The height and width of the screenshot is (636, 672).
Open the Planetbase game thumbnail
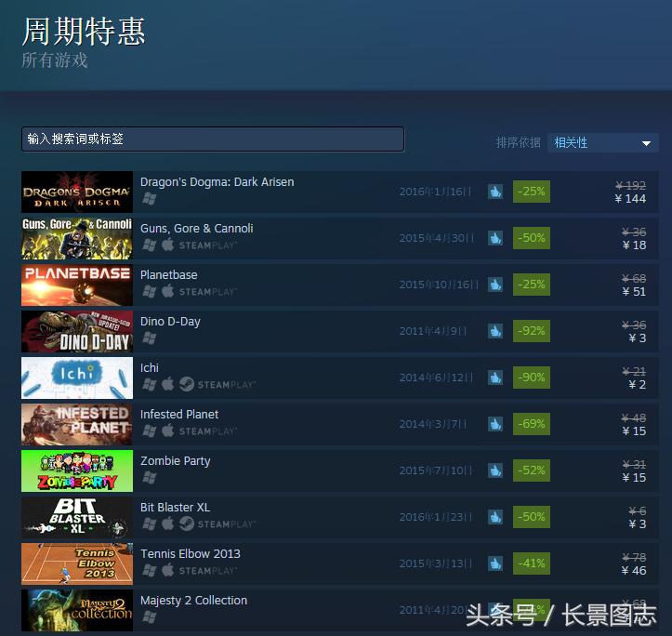click(x=77, y=285)
